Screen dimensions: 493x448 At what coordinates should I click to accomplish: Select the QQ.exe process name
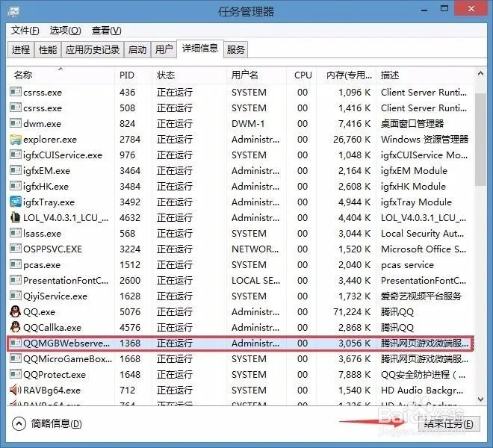click(x=40, y=312)
